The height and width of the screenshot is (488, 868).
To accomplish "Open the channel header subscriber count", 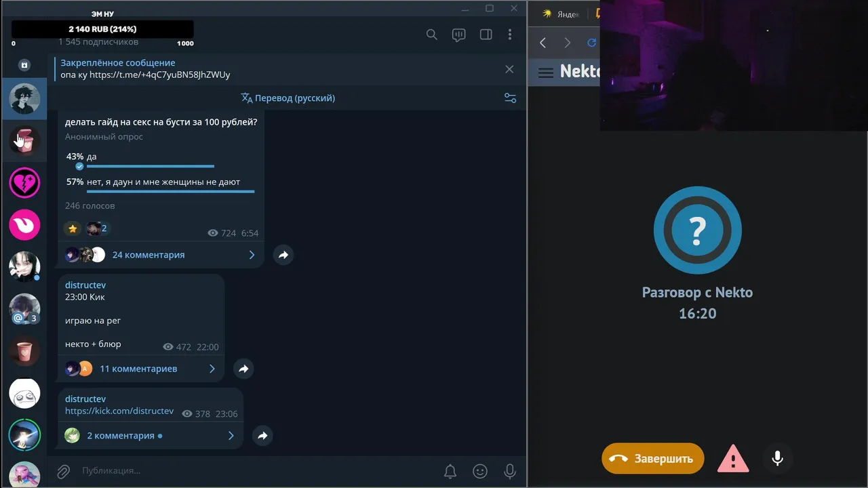I will pyautogui.click(x=98, y=42).
